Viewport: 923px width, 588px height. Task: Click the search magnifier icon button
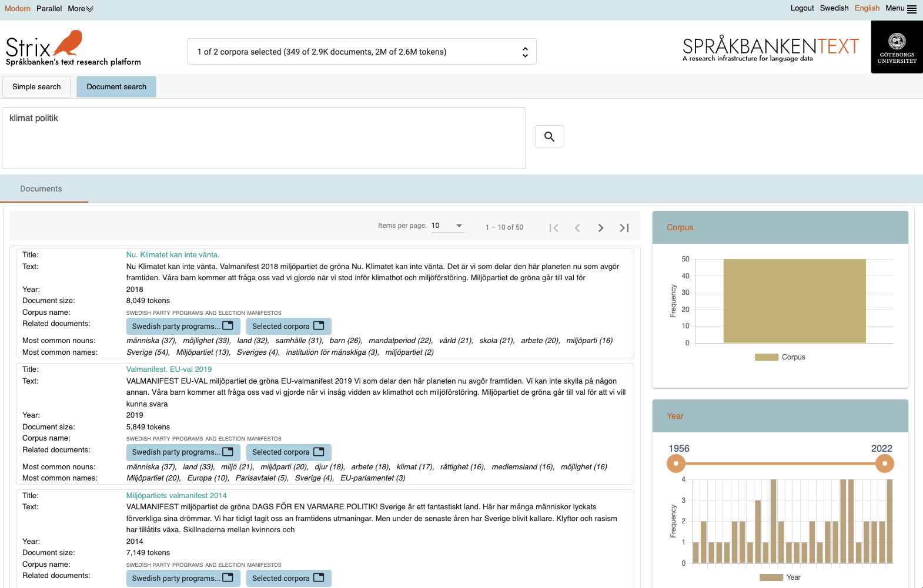click(549, 136)
